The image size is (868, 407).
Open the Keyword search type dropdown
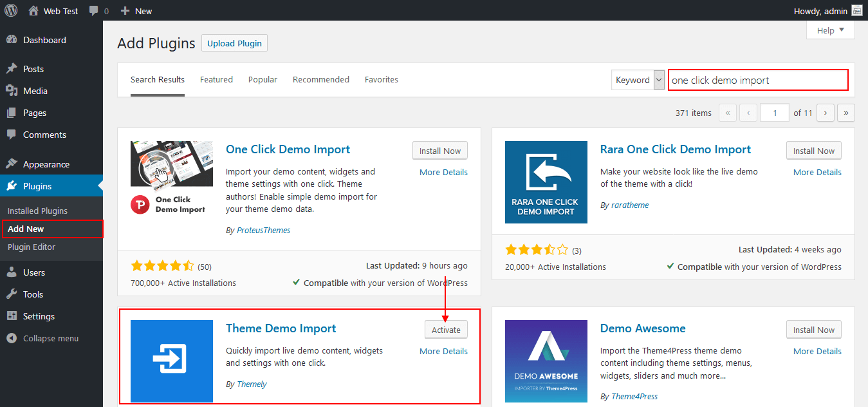tap(638, 80)
